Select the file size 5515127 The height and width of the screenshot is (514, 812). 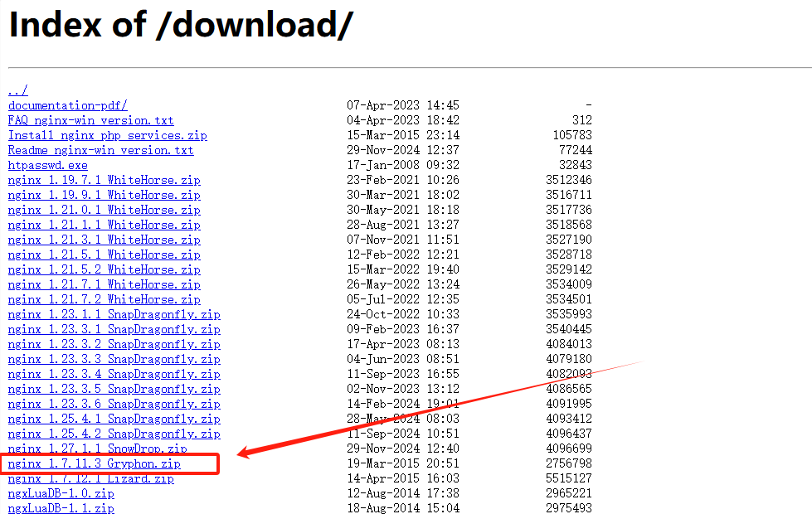tap(569, 479)
